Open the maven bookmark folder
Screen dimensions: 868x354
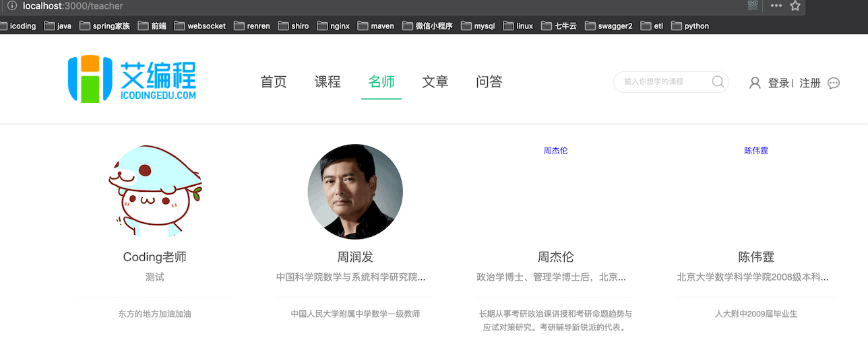coord(376,26)
